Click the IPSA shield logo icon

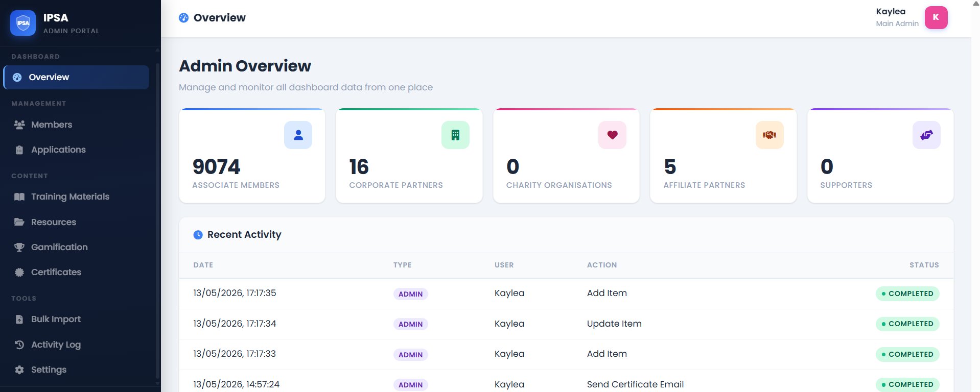[23, 23]
